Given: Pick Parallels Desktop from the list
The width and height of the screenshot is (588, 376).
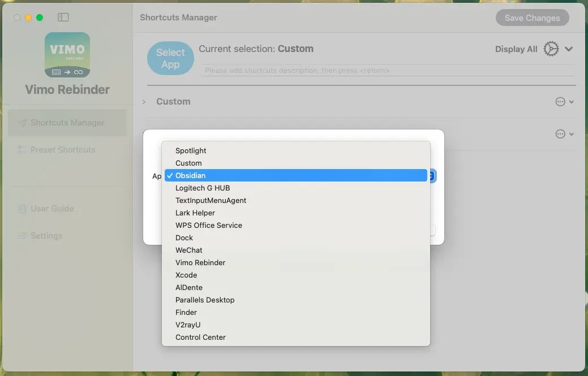Looking at the screenshot, I should 205,300.
